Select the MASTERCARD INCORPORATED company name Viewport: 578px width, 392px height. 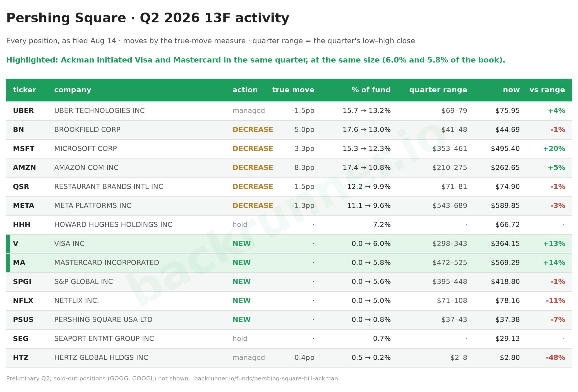tap(107, 263)
